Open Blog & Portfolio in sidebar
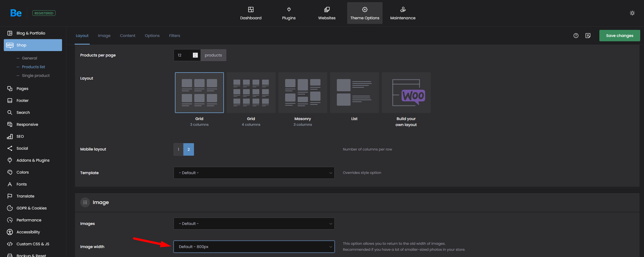 pyautogui.click(x=33, y=33)
